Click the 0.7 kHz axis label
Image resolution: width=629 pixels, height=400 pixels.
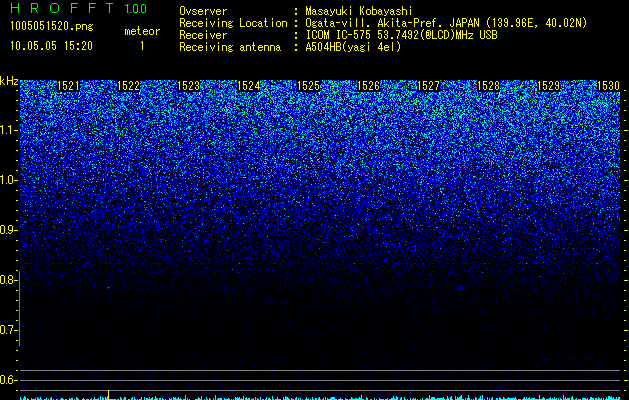tap(8, 330)
